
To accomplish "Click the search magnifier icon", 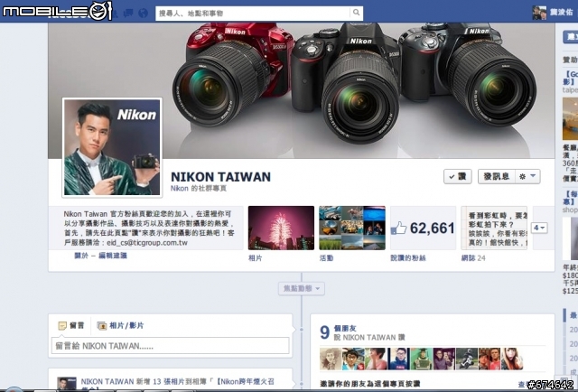I will pyautogui.click(x=356, y=13).
